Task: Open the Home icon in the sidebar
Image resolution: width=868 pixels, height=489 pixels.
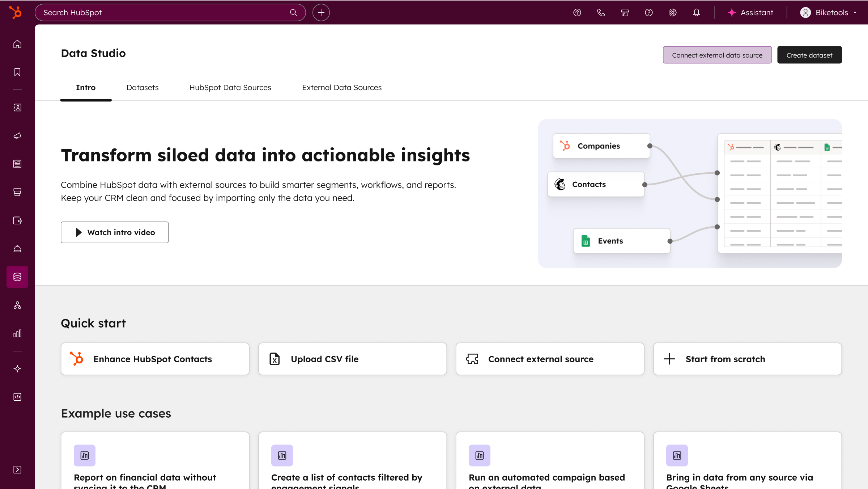Action: pos(17,44)
